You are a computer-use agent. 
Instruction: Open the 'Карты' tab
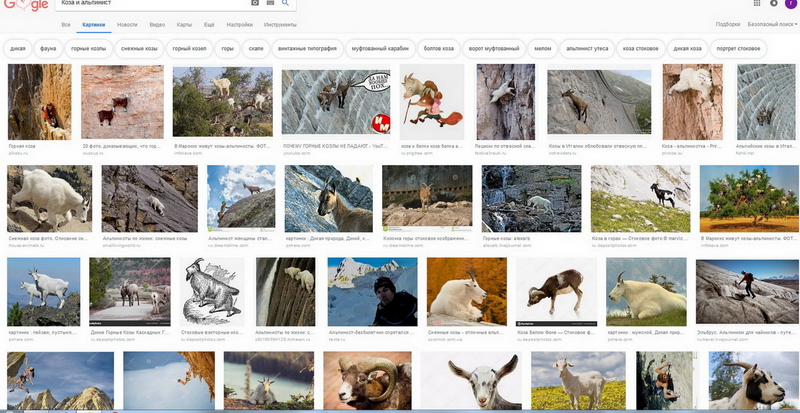184,25
